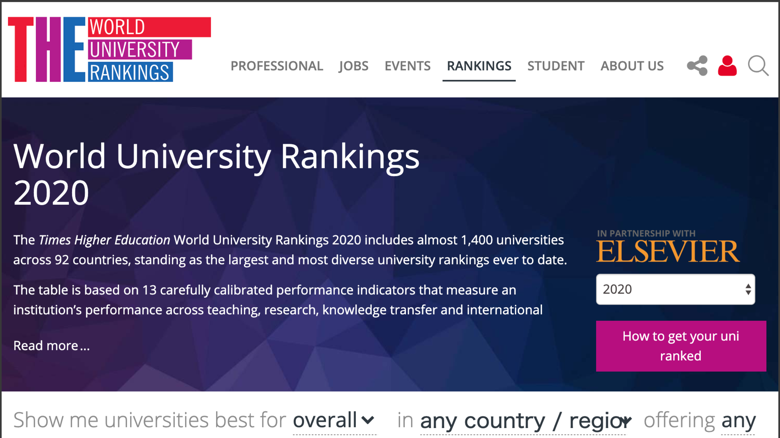Open the About Us menu item
The height and width of the screenshot is (438, 780).
(632, 66)
